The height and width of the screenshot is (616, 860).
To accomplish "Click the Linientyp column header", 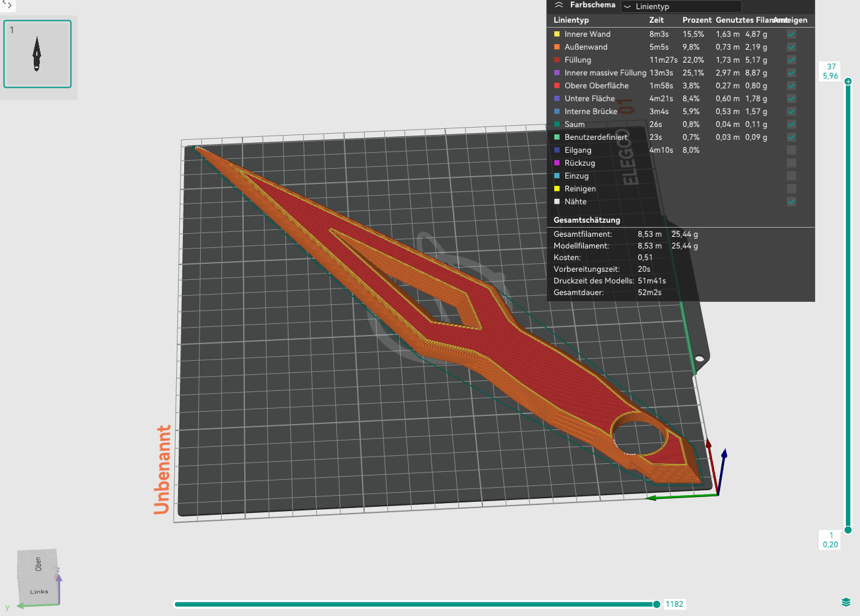I will pyautogui.click(x=571, y=20).
